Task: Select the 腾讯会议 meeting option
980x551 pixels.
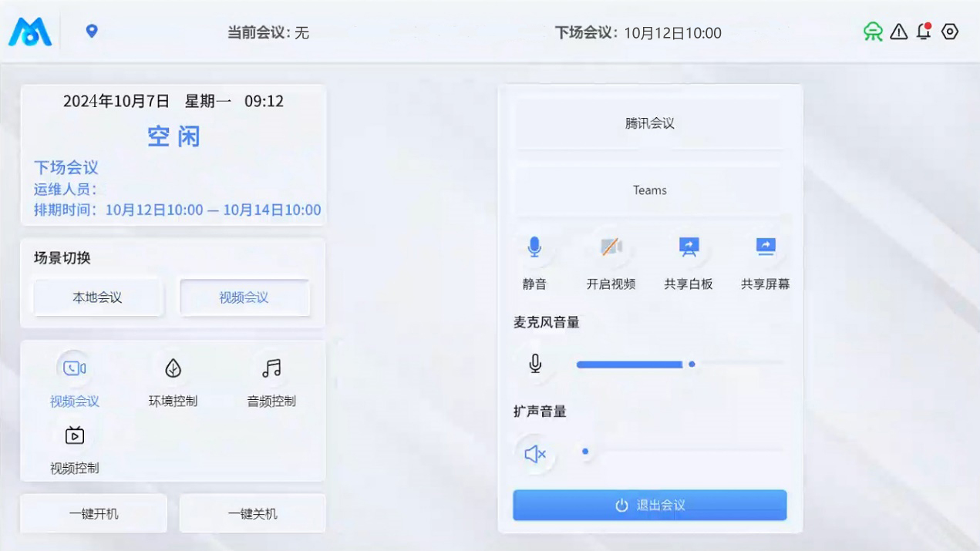Action: click(649, 123)
